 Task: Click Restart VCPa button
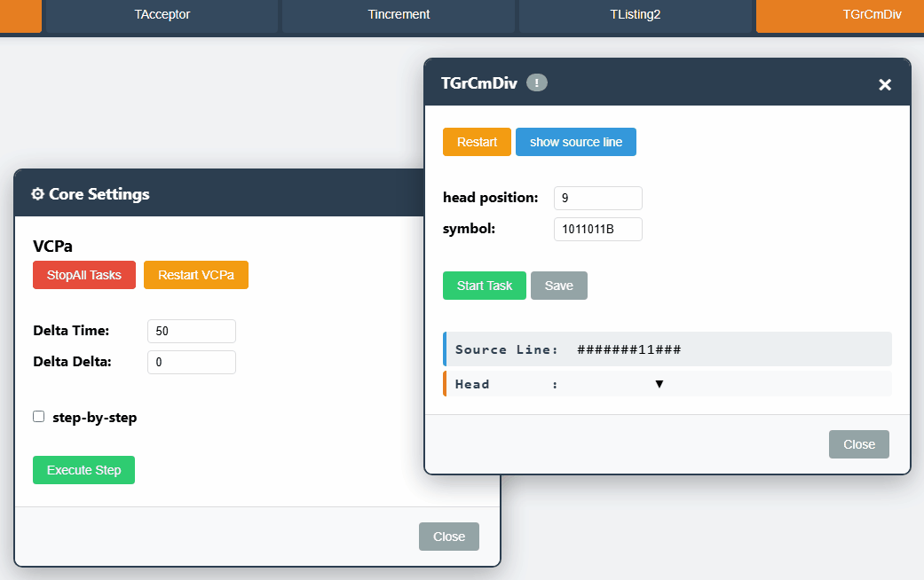tap(196, 275)
